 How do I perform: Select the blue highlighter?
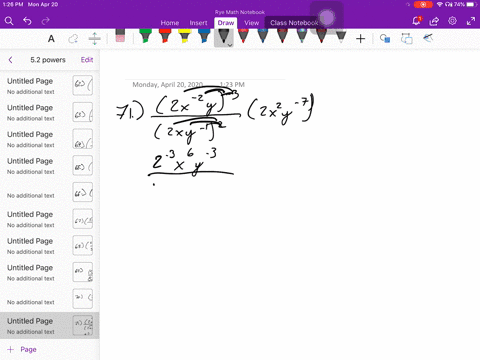[x=204, y=36]
